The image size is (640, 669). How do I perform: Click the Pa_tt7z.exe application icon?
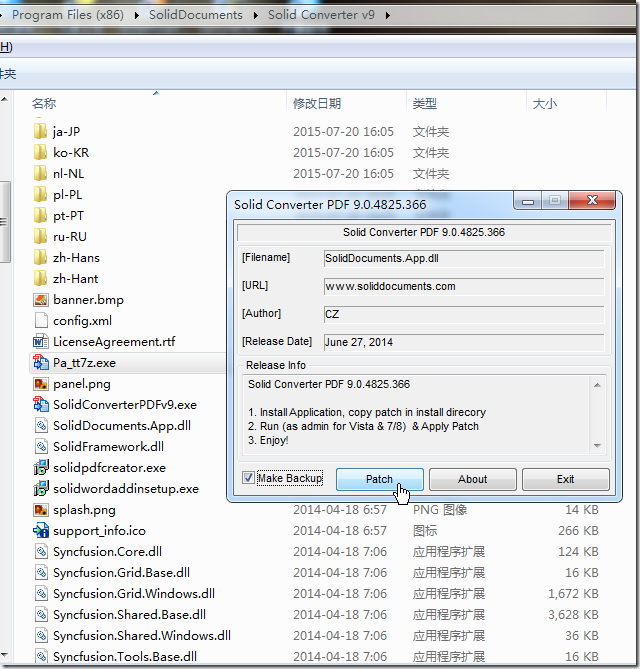point(41,362)
